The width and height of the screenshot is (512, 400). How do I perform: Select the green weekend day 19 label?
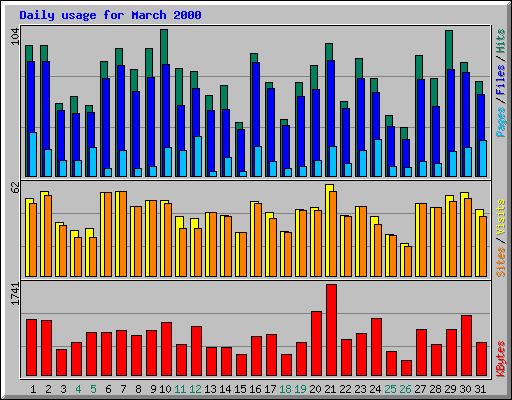coord(300,389)
